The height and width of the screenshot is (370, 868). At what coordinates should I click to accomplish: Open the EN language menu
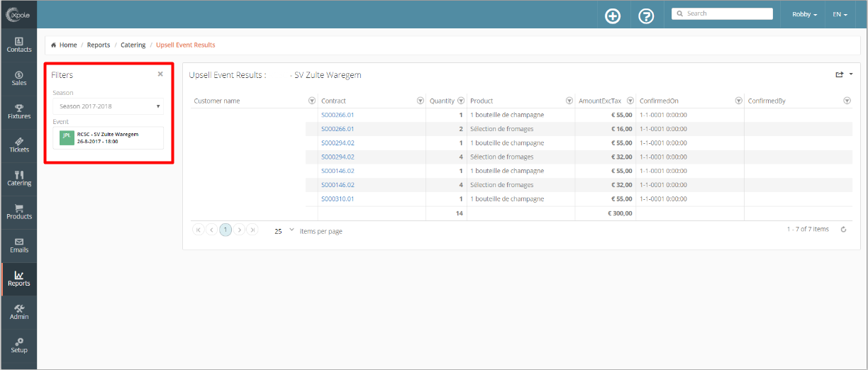pos(840,14)
